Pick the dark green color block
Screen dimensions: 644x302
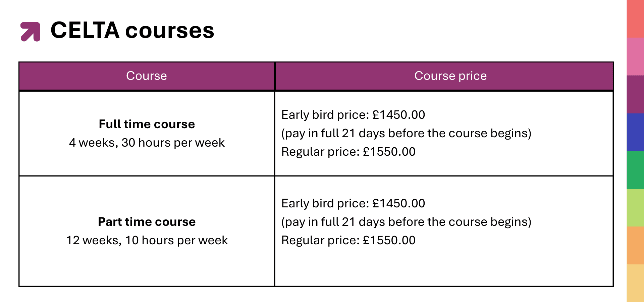pyautogui.click(x=635, y=170)
